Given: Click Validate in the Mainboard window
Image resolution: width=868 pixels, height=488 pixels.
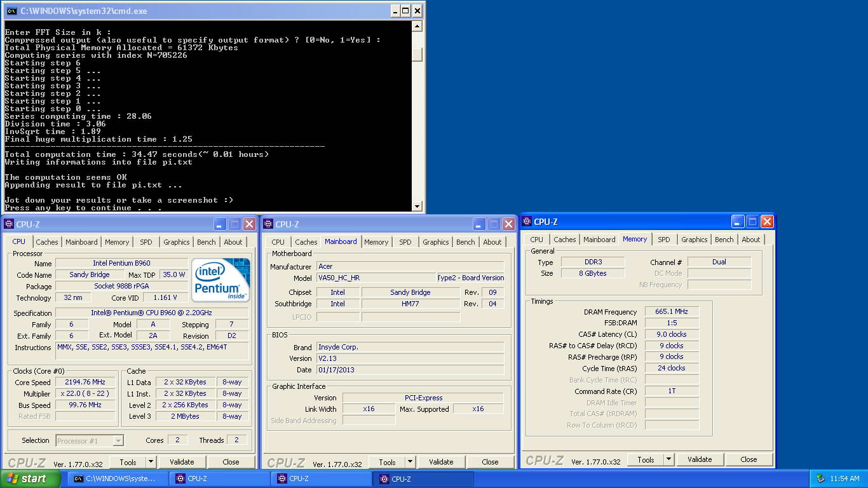Looking at the screenshot, I should tap(441, 462).
